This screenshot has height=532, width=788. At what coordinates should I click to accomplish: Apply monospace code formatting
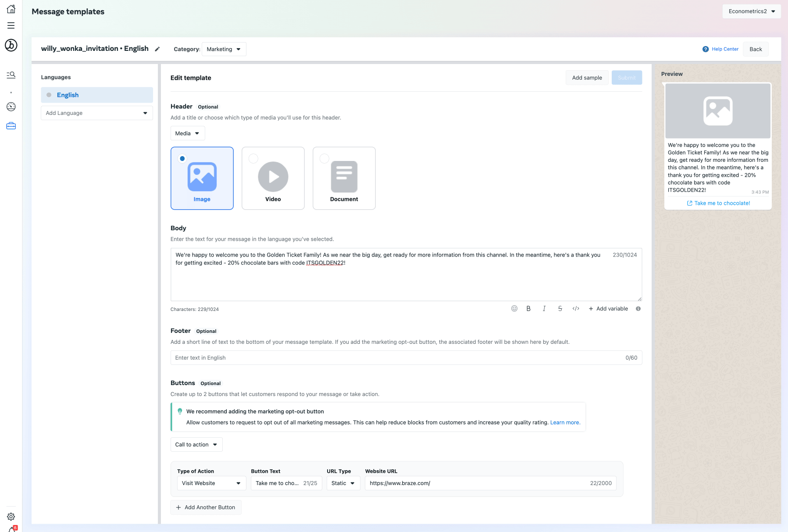pyautogui.click(x=576, y=309)
